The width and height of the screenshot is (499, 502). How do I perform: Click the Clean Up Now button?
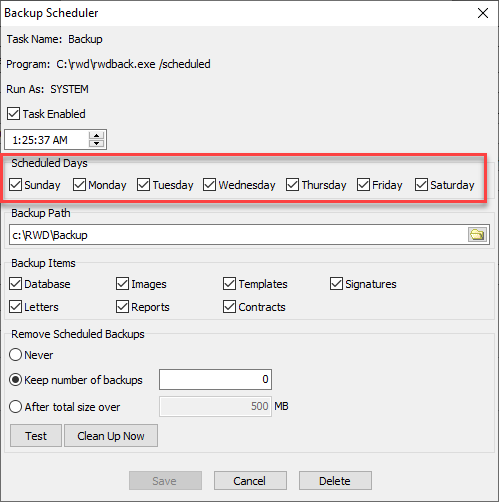point(111,436)
